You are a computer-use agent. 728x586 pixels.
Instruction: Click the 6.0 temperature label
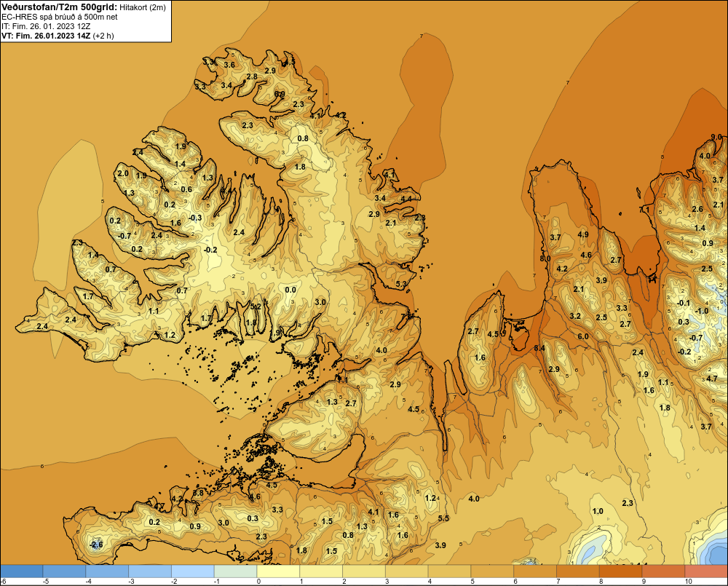point(583,336)
